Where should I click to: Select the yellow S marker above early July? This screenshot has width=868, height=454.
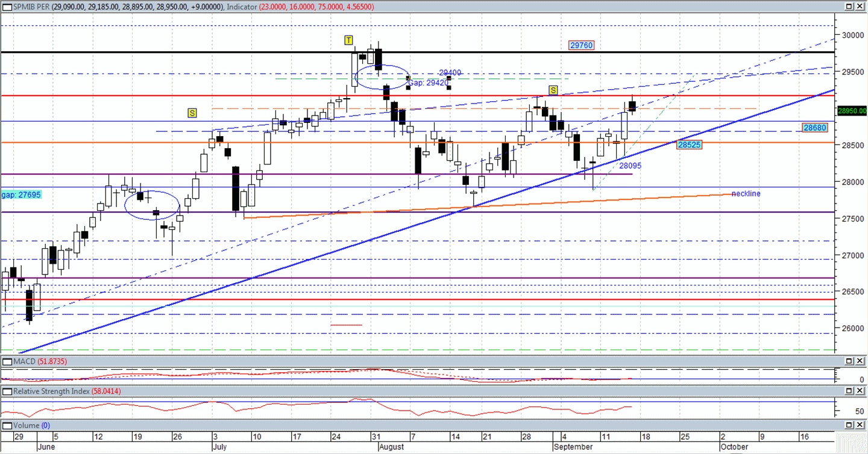192,113
